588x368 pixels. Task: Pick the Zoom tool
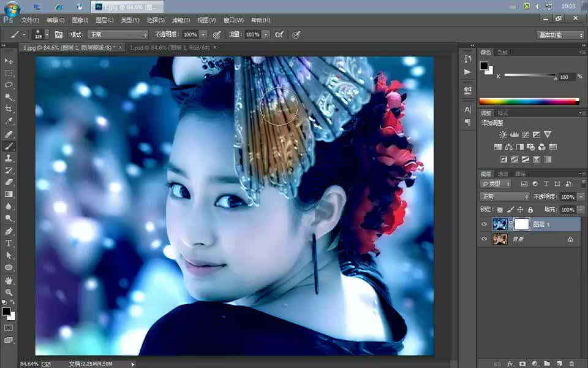click(9, 291)
